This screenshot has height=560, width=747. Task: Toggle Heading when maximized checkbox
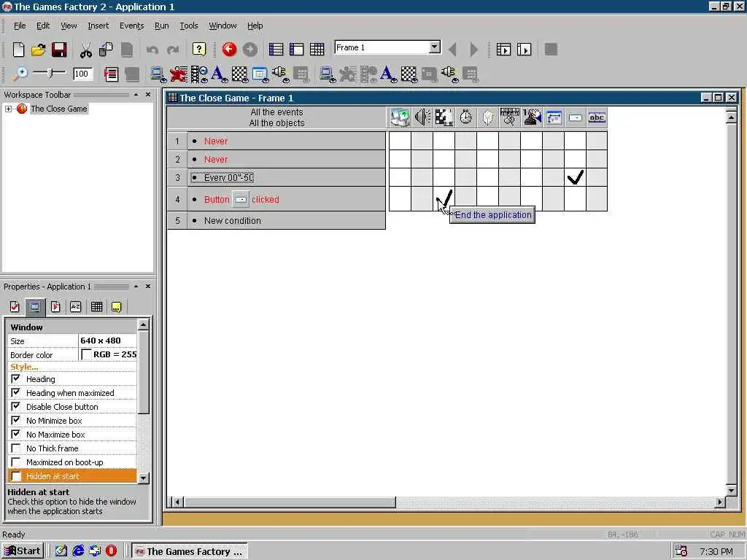coord(16,392)
